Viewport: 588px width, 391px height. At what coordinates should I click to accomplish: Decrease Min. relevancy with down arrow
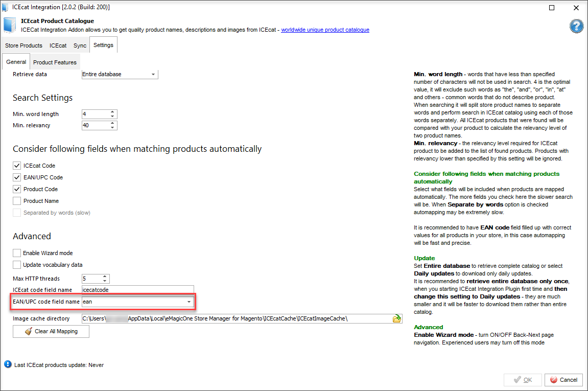[113, 128]
